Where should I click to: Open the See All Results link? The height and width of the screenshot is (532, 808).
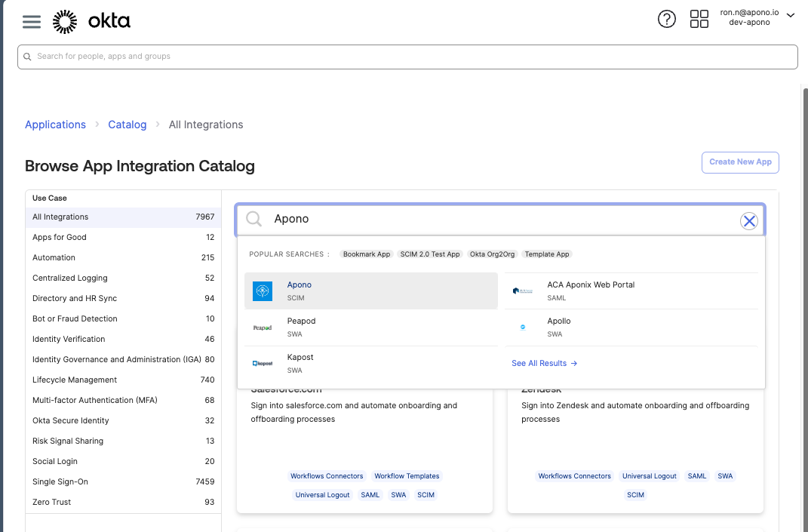pos(544,363)
